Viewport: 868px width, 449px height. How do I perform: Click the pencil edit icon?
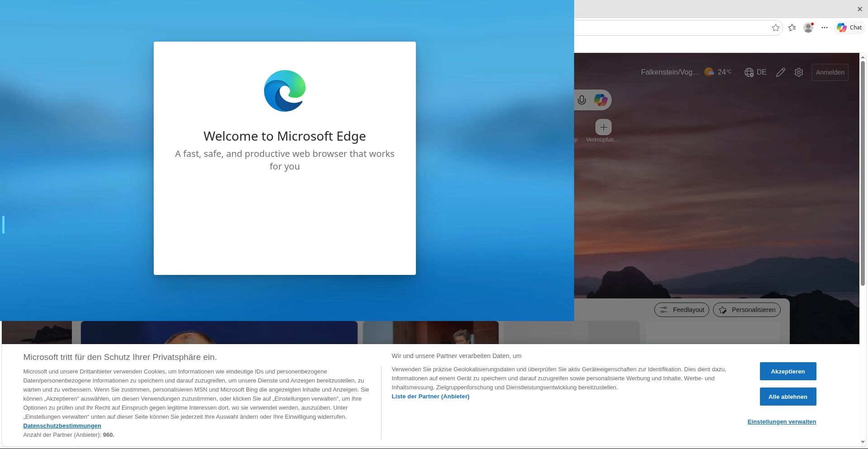click(x=781, y=72)
